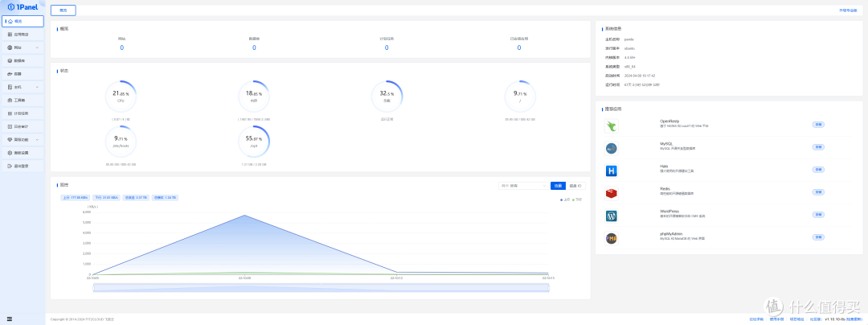Open 日志审计 logs in sidebar

click(x=23, y=126)
